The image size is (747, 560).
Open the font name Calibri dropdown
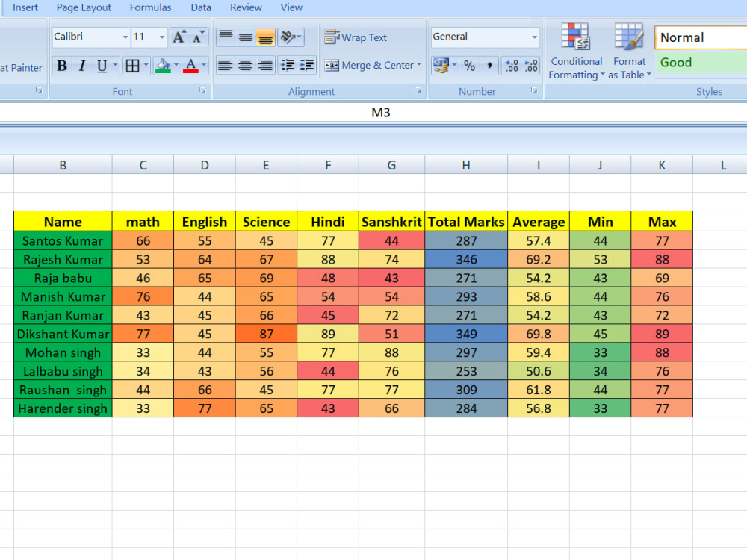125,37
